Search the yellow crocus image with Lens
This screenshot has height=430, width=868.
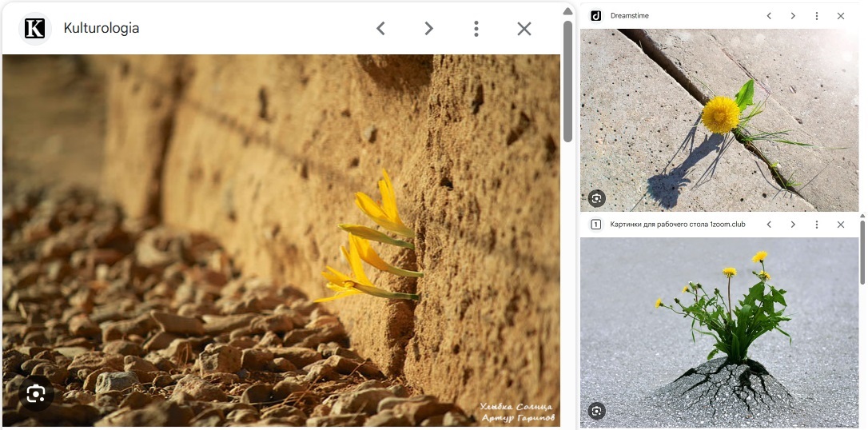point(35,393)
